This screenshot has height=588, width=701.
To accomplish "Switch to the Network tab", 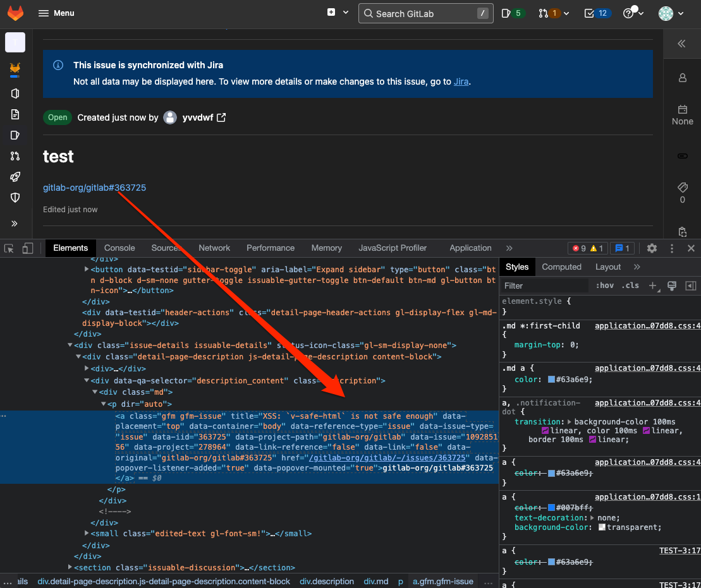I will click(214, 248).
